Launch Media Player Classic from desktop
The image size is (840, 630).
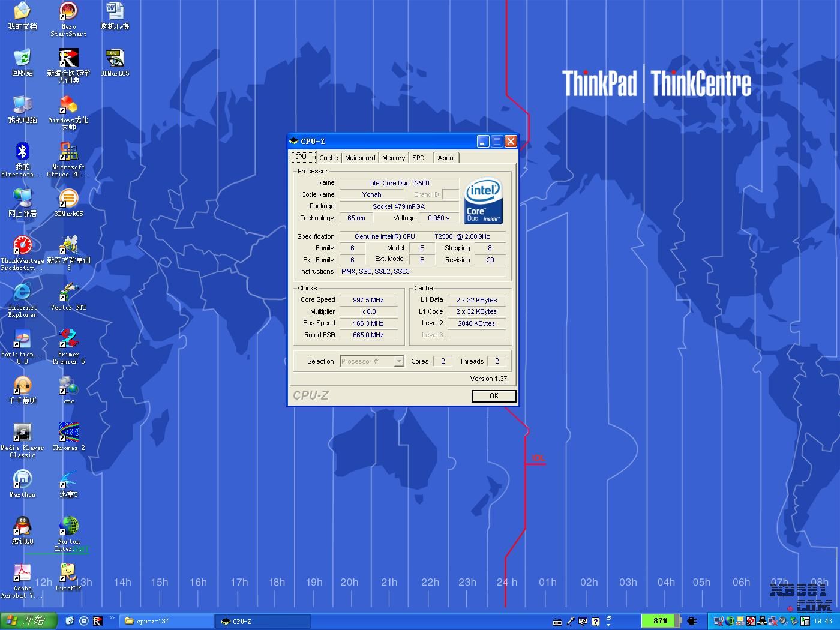coord(22,433)
